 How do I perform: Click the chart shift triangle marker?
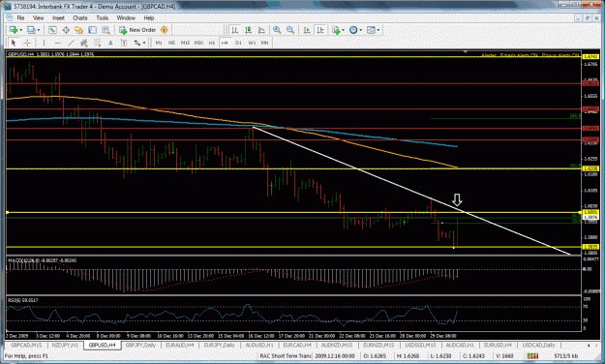click(x=466, y=51)
